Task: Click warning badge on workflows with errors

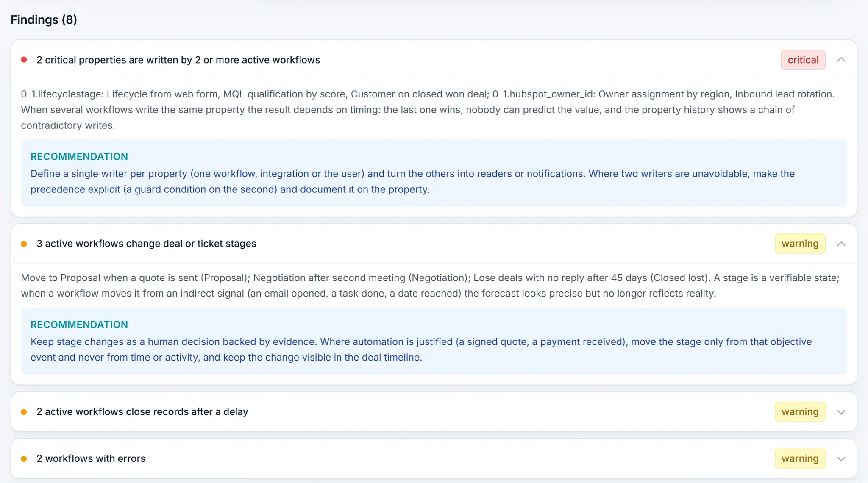Action: point(800,458)
